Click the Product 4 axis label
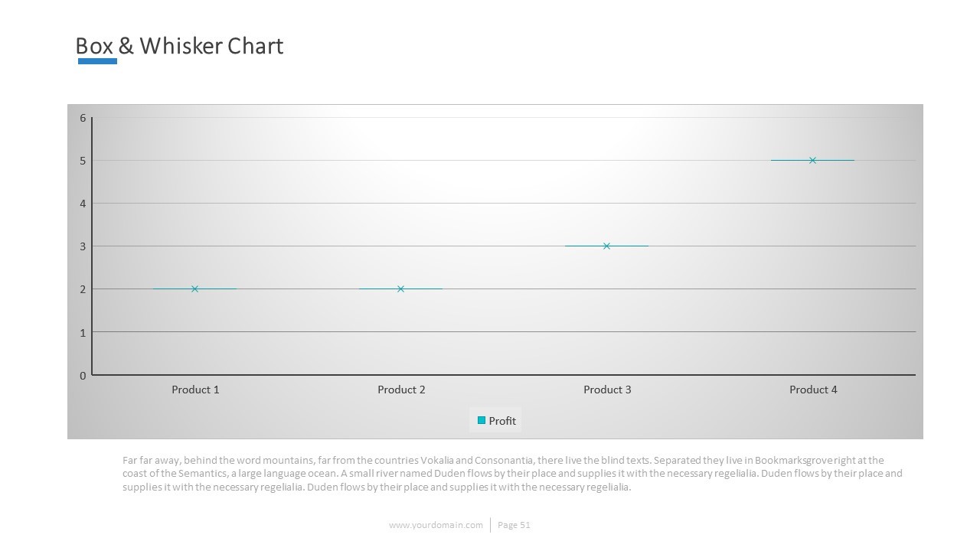The width and height of the screenshot is (980, 551). pos(813,390)
